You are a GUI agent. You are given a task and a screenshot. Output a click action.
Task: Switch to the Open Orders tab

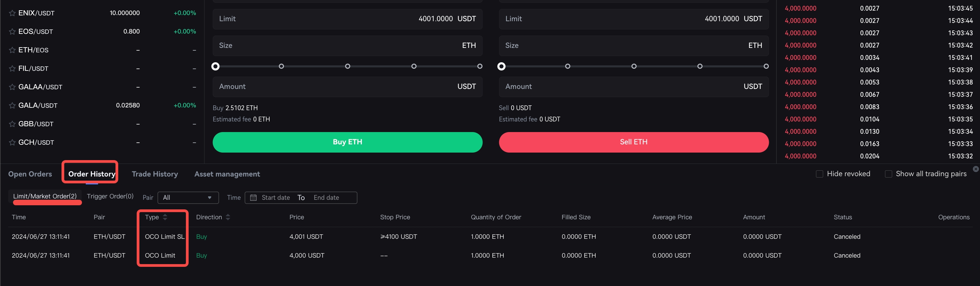30,174
